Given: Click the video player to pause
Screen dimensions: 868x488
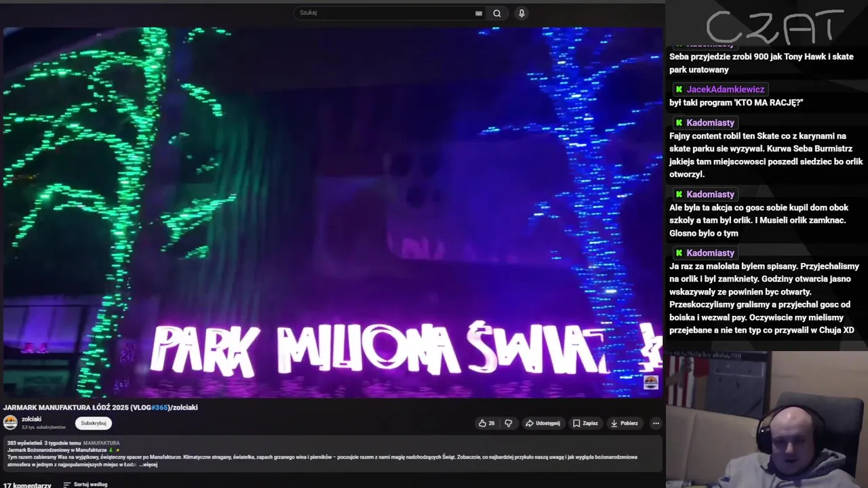Looking at the screenshot, I should (x=332, y=212).
